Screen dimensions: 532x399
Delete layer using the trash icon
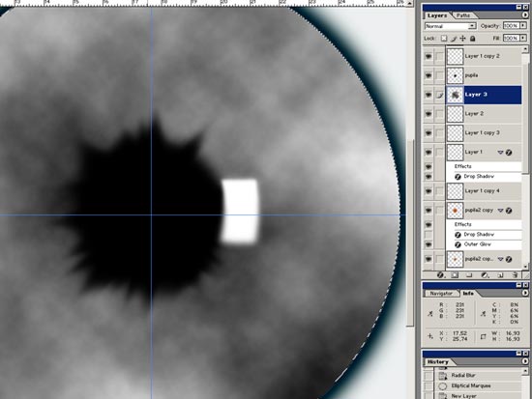coord(515,275)
